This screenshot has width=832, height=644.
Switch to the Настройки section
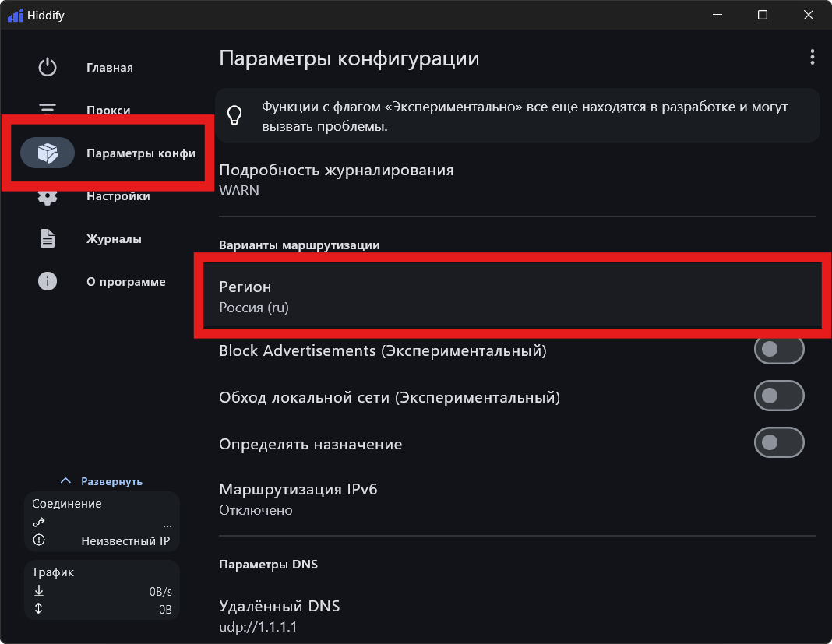(x=118, y=196)
